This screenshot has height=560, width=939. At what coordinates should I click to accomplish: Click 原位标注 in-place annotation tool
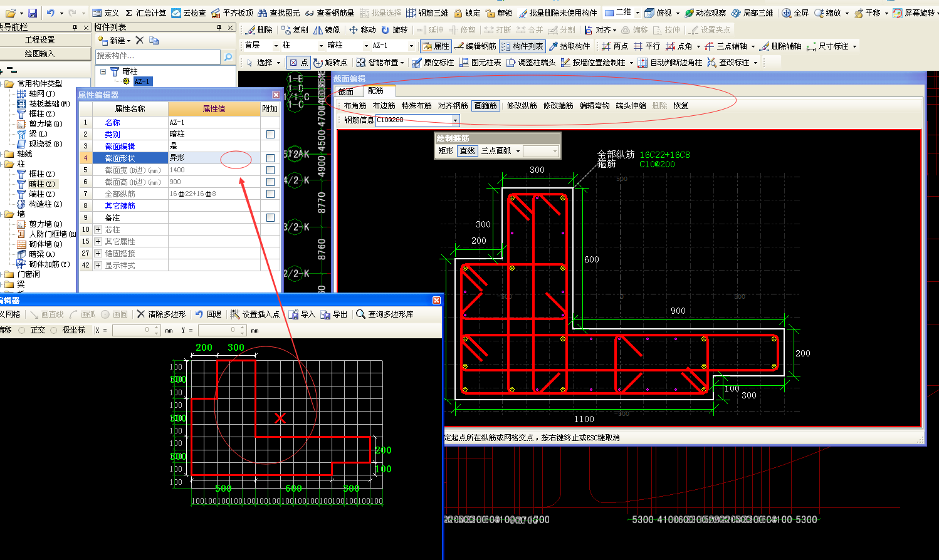pos(433,63)
